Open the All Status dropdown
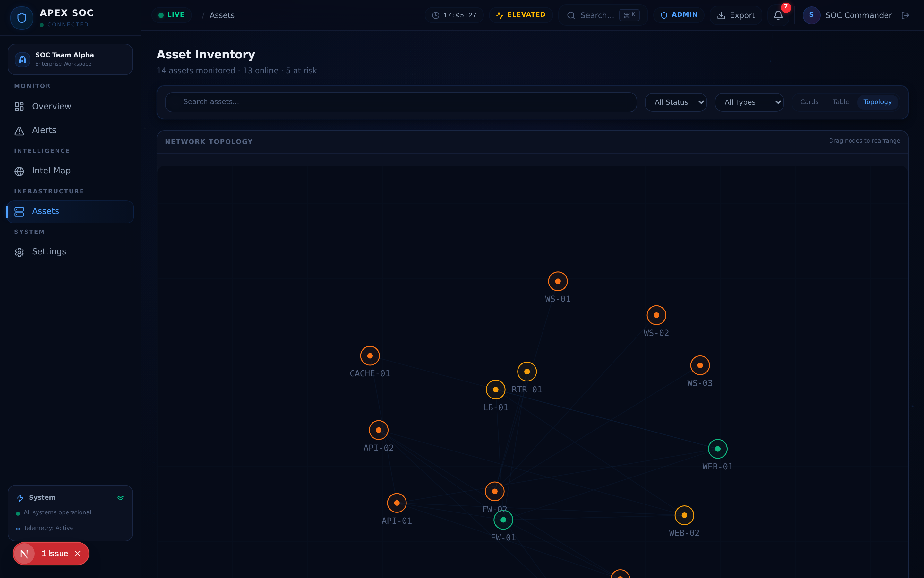This screenshot has height=578, width=924. (676, 102)
